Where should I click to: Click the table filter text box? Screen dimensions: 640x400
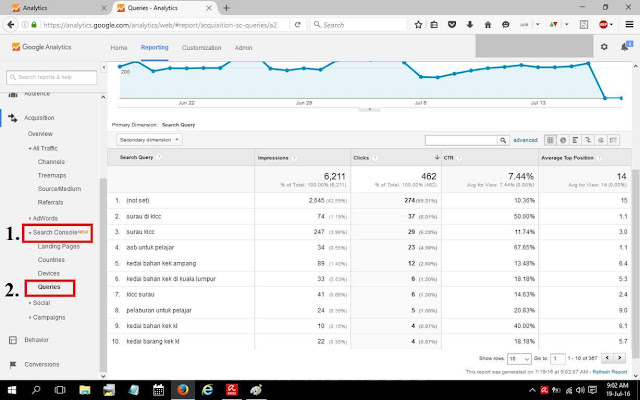461,140
